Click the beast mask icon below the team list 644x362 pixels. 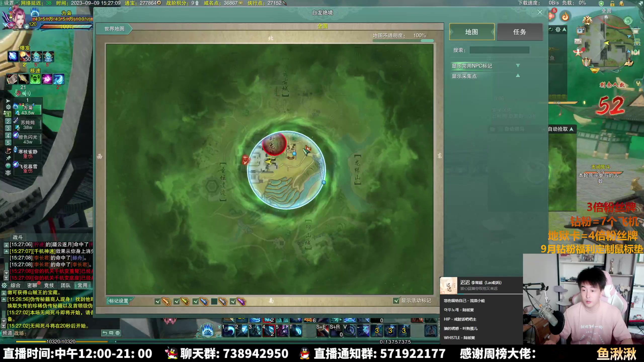click(8, 173)
